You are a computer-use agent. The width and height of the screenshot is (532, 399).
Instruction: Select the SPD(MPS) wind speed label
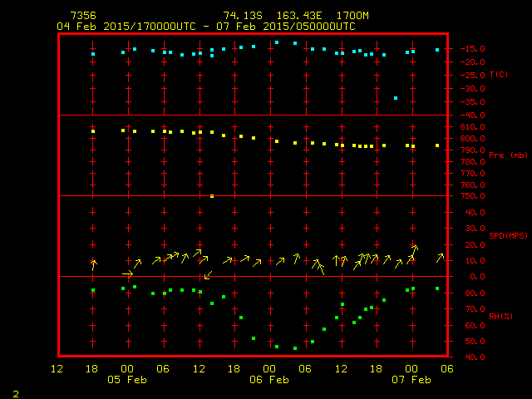[508, 236]
